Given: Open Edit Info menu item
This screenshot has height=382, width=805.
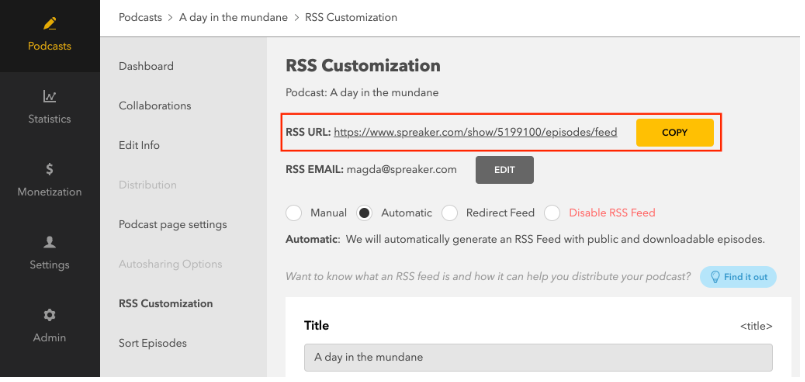Looking at the screenshot, I should [139, 145].
